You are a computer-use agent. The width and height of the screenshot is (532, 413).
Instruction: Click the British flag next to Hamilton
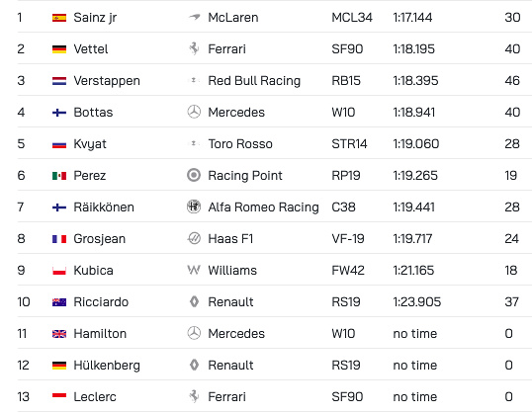[x=59, y=334]
